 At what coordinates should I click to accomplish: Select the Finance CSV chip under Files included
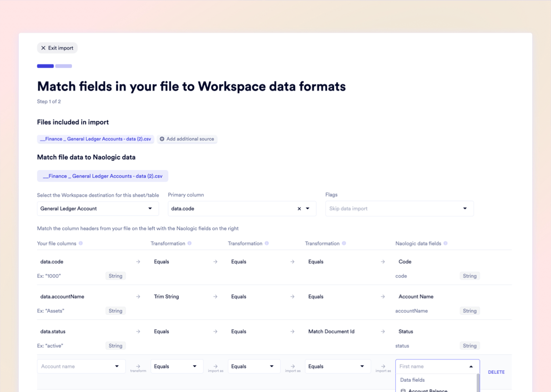click(x=95, y=139)
